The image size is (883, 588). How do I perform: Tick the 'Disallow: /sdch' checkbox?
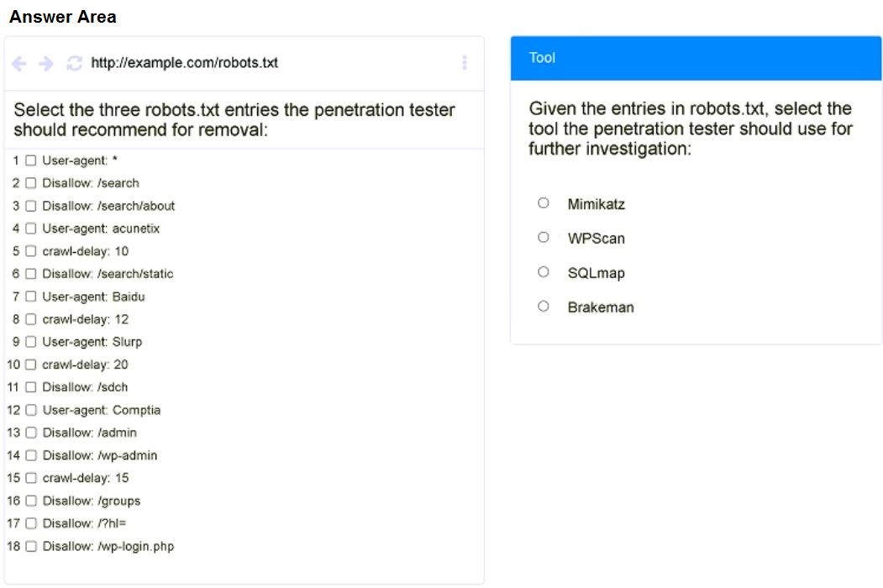[31, 387]
